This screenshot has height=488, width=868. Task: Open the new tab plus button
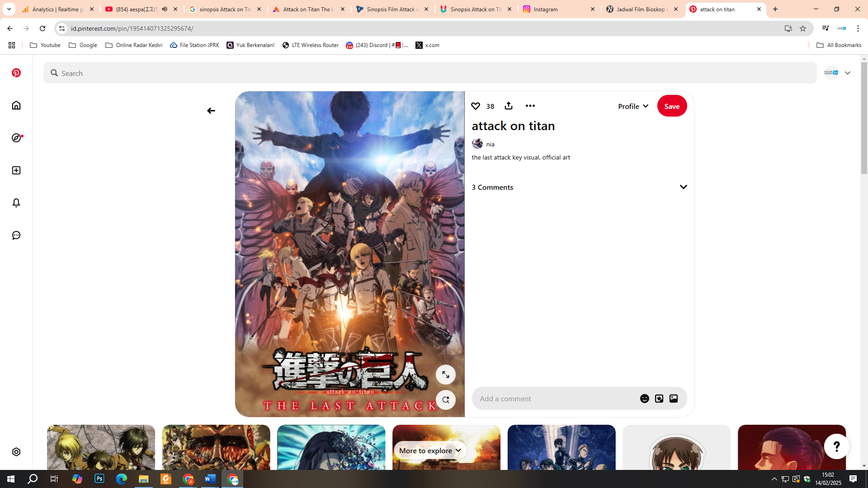pos(775,9)
